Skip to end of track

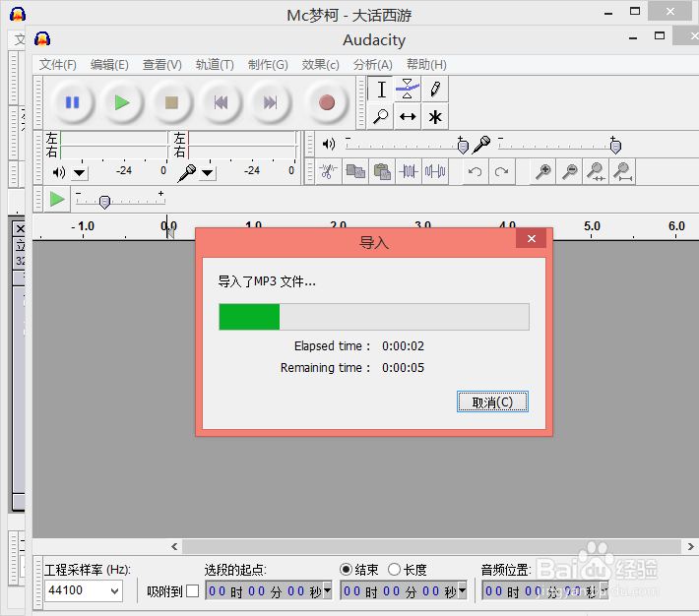click(270, 103)
